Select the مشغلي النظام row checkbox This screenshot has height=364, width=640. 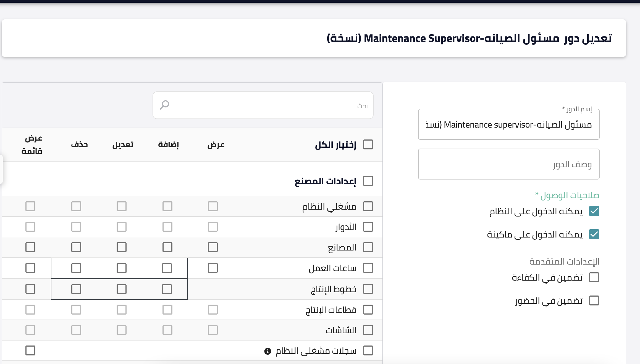[368, 206]
